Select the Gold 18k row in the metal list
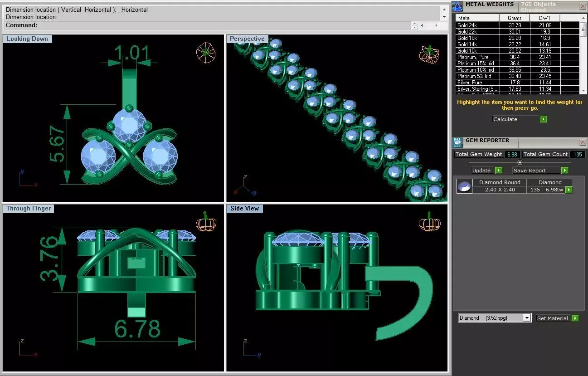588x376 pixels. [x=517, y=38]
